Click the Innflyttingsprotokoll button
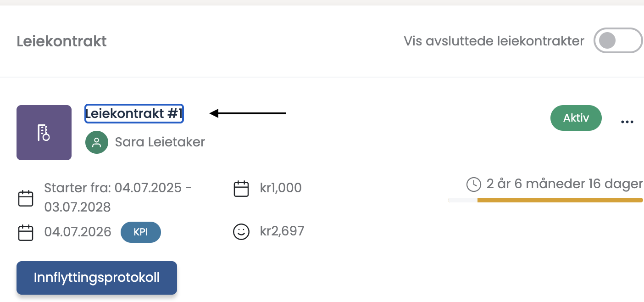Viewport: 644px width, 302px height. click(97, 278)
